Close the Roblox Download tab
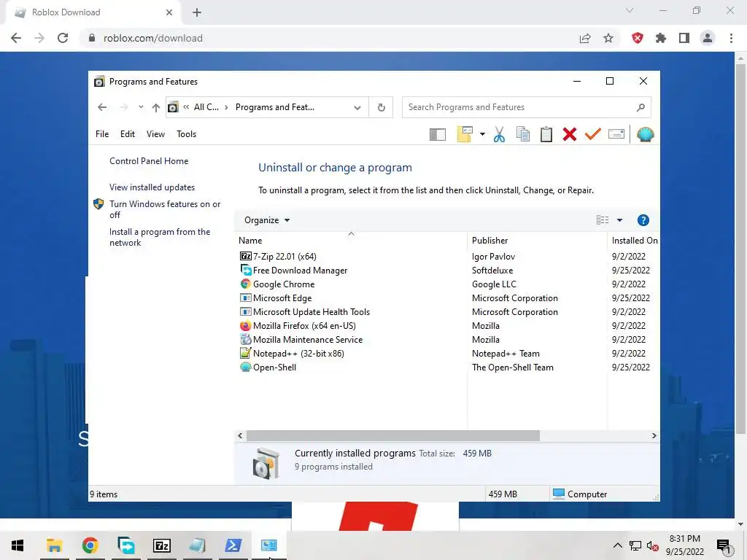The height and width of the screenshot is (560, 747). pos(169,13)
